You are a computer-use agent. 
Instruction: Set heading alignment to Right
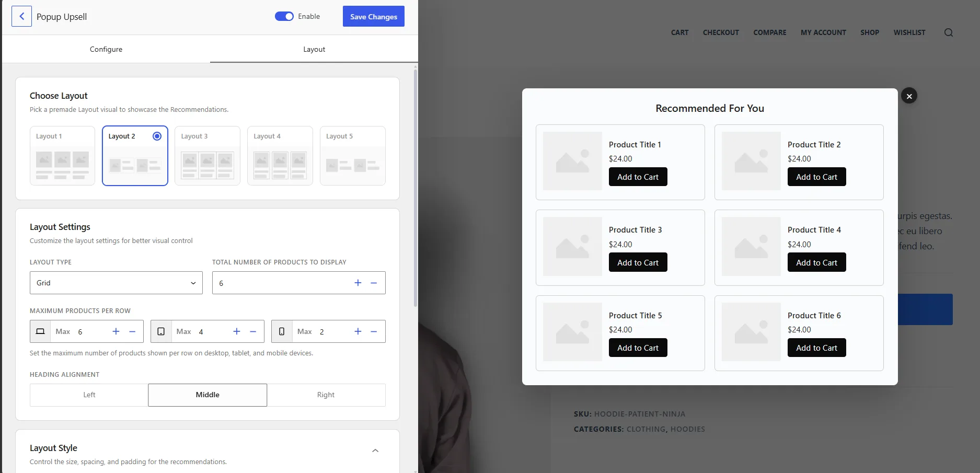326,395
